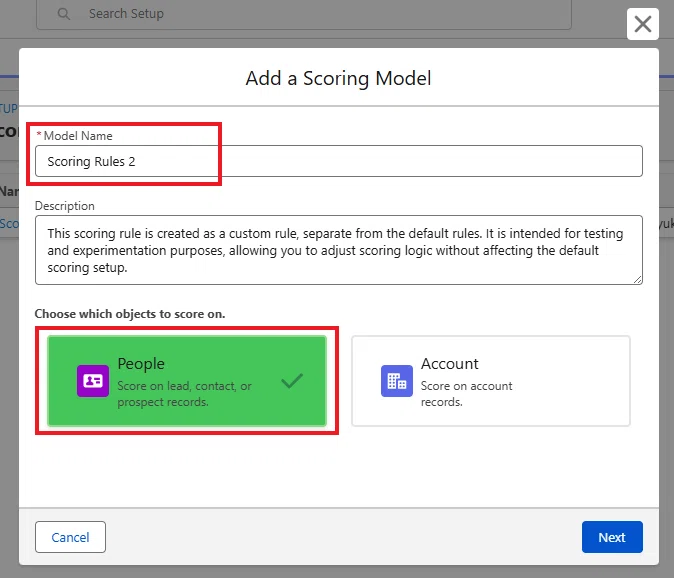674x578 pixels.
Task: Cancel the scoring model creation
Action: [x=70, y=537]
